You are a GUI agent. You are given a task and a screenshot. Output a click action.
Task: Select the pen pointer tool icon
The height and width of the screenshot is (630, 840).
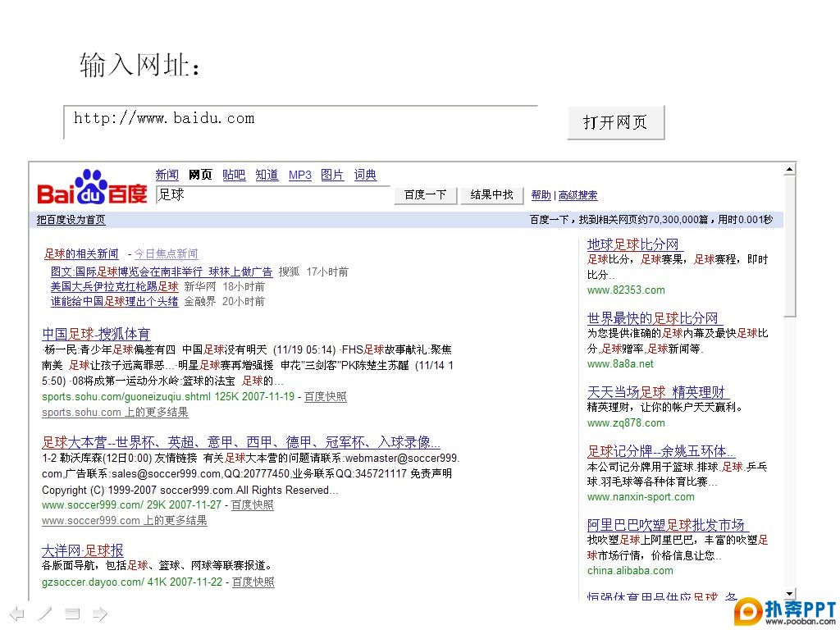click(45, 614)
